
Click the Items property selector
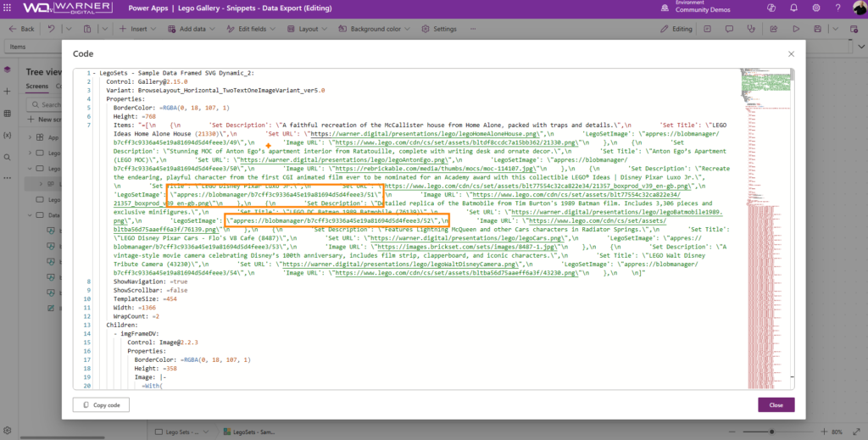(x=33, y=47)
